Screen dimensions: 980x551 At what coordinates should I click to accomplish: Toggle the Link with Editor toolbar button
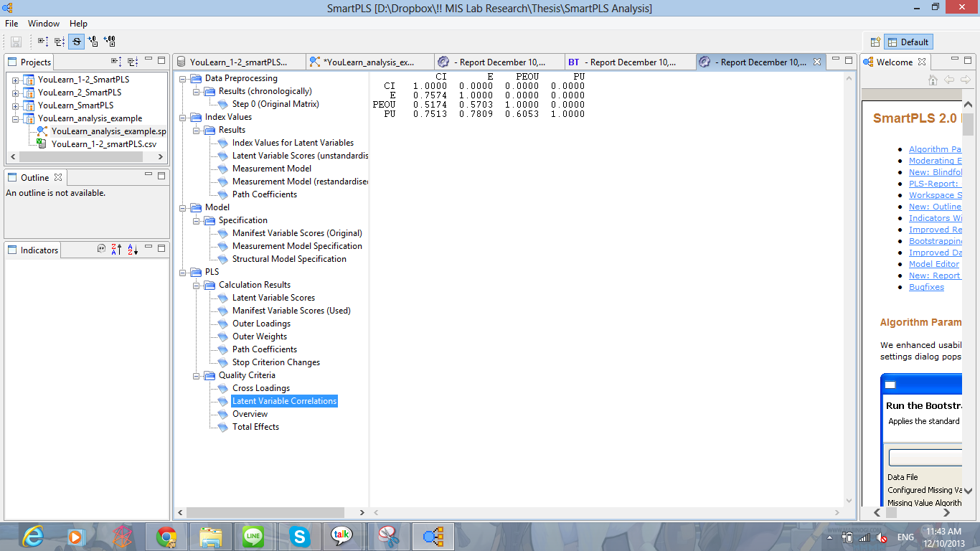[76, 42]
